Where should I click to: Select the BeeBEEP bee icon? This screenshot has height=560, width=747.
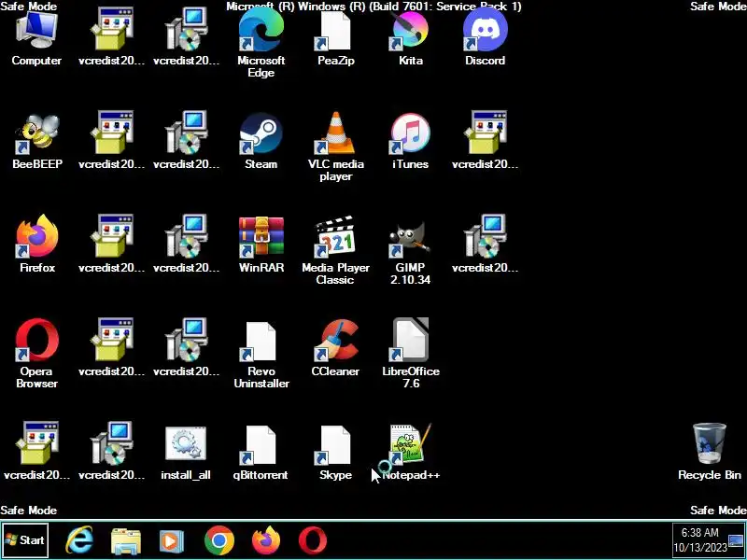[x=36, y=134]
